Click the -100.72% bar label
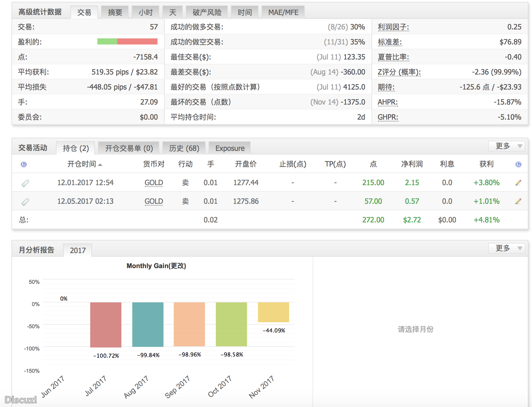 click(106, 356)
